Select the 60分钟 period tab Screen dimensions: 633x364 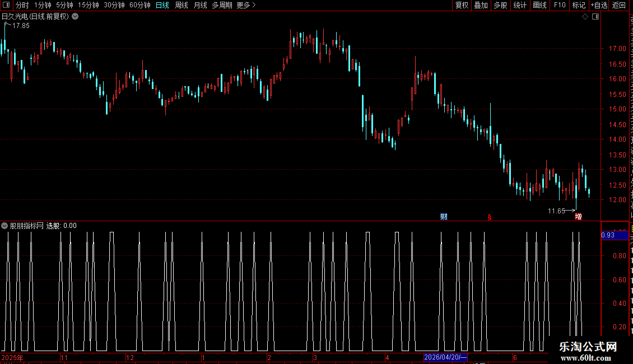(139, 5)
